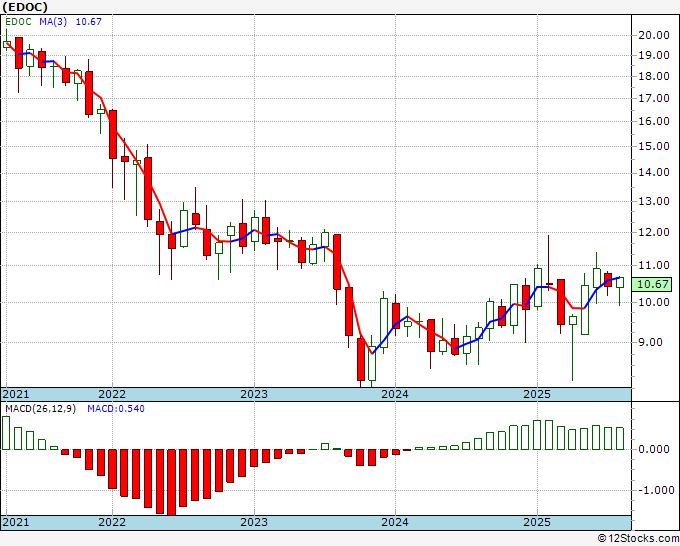
Task: Click the 16.00 price axis label
Action: [654, 121]
